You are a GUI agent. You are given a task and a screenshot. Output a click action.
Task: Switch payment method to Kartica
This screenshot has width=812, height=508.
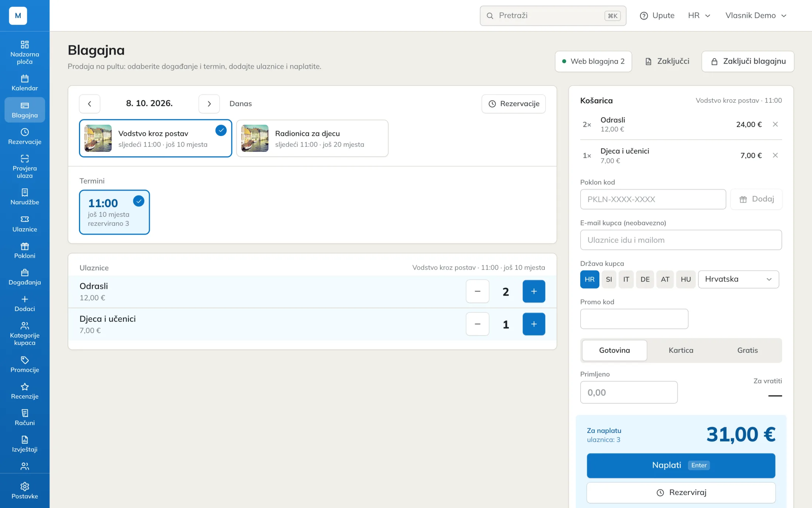click(681, 350)
